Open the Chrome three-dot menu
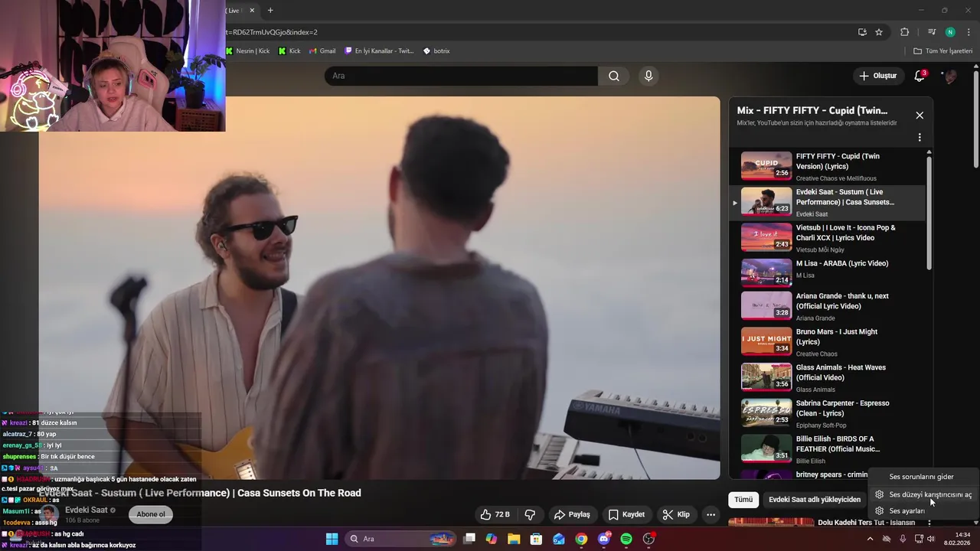 (969, 32)
